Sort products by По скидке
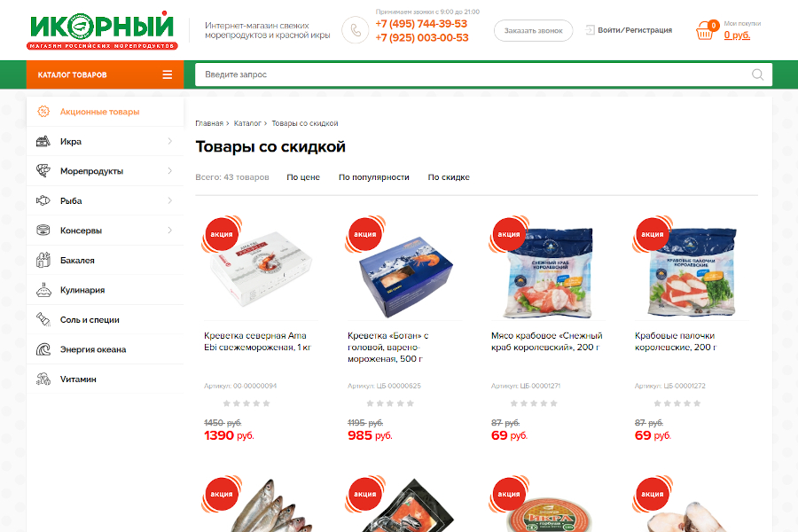Viewport: 798px width, 532px height. pyautogui.click(x=449, y=177)
